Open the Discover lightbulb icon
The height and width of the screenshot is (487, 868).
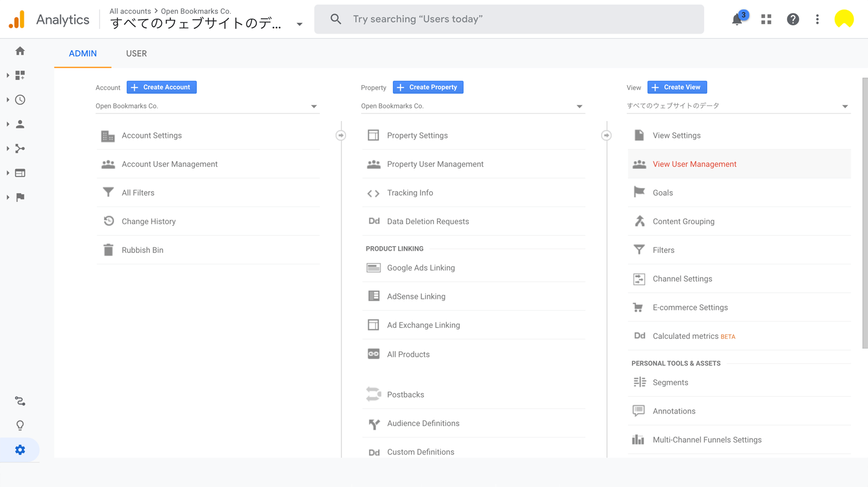pyautogui.click(x=20, y=426)
